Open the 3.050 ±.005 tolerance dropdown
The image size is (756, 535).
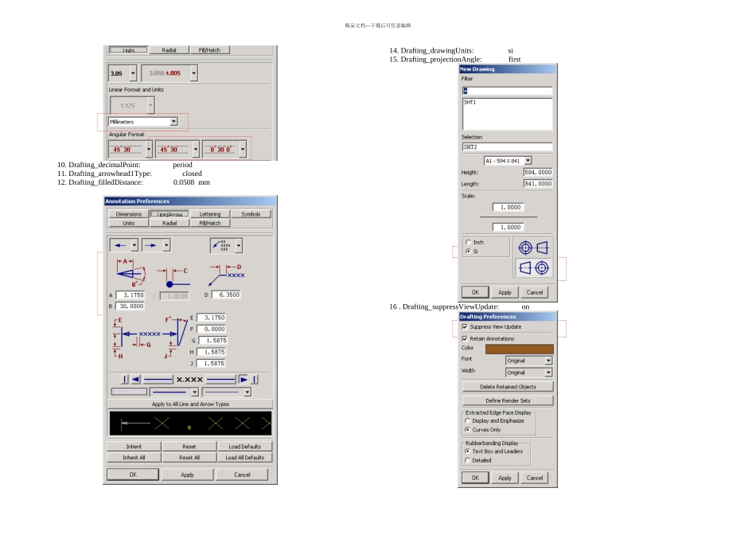[x=194, y=73]
